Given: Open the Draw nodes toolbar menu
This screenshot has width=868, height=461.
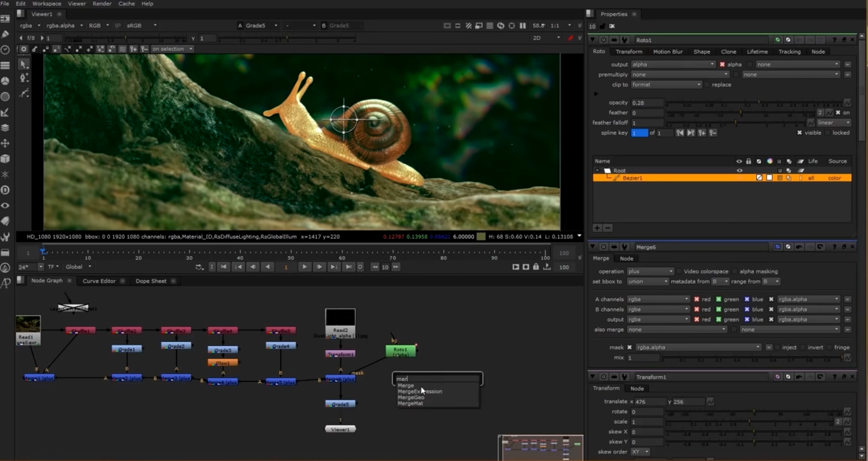Looking at the screenshot, I should pos(5,34).
